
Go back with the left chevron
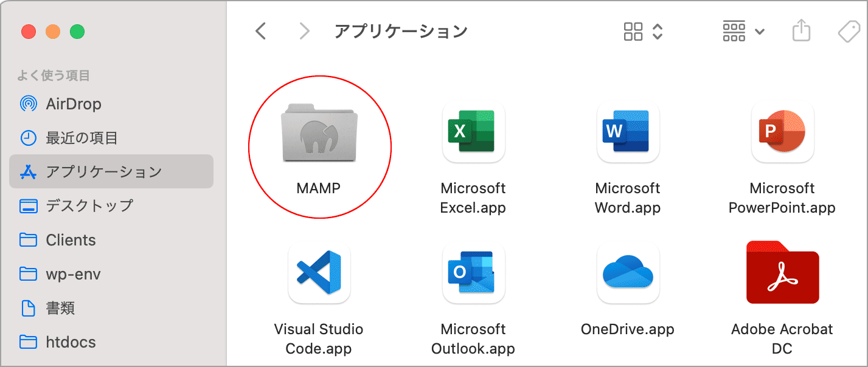click(x=261, y=31)
